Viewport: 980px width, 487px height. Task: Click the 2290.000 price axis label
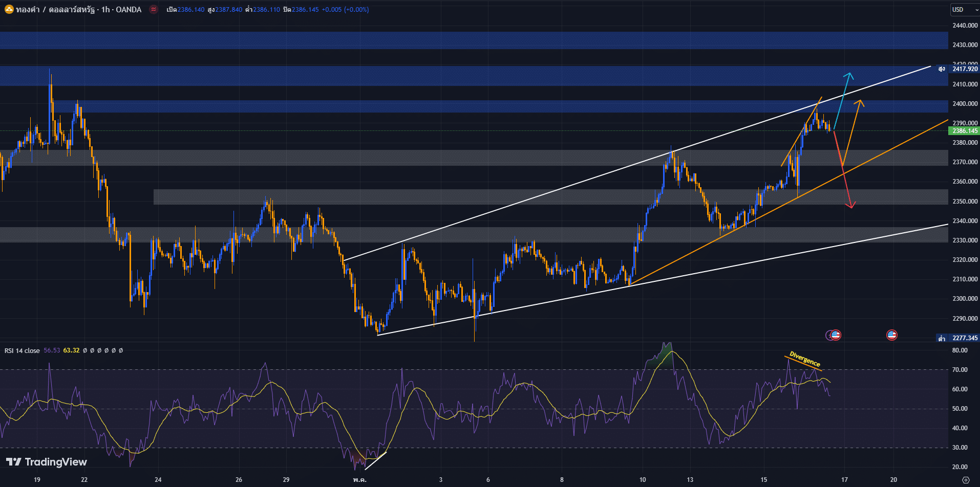(965, 318)
